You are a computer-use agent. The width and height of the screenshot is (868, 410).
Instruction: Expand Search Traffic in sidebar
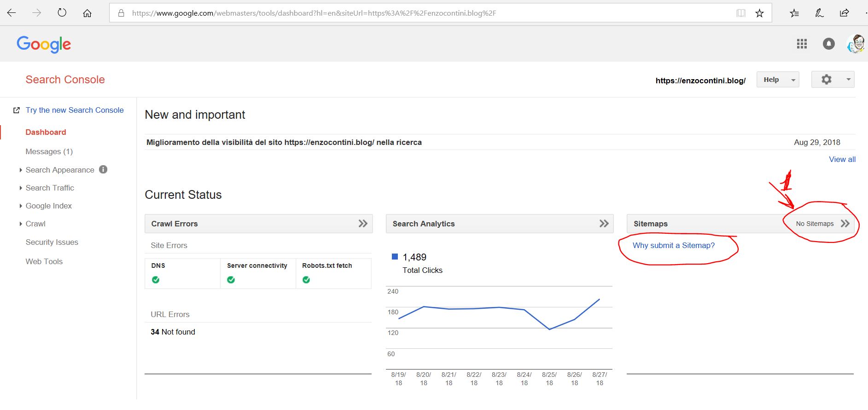point(50,188)
